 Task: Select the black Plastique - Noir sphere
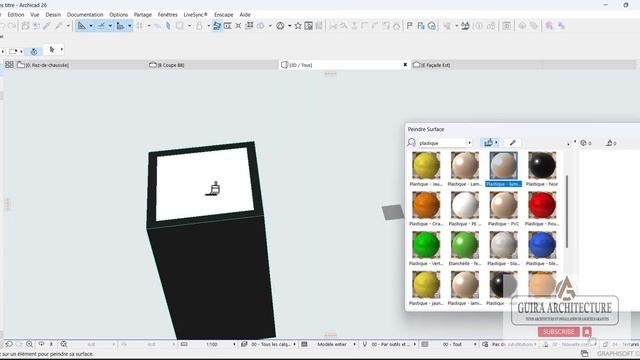[542, 165]
